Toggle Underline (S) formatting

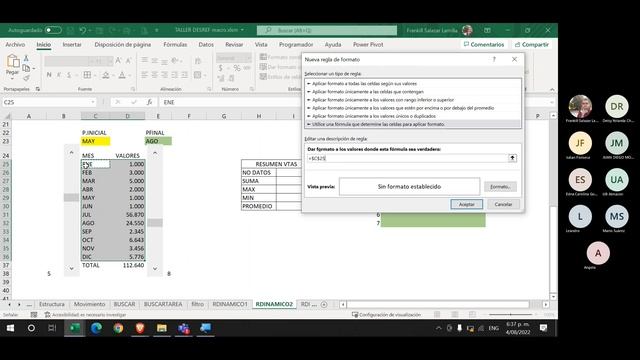69,75
